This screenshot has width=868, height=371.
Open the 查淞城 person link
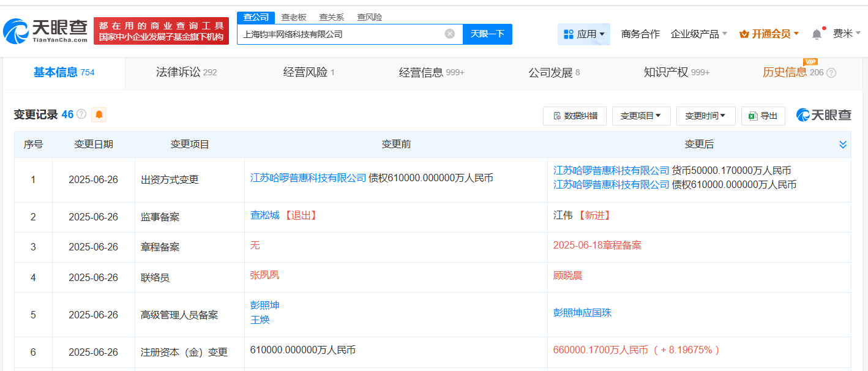(264, 215)
